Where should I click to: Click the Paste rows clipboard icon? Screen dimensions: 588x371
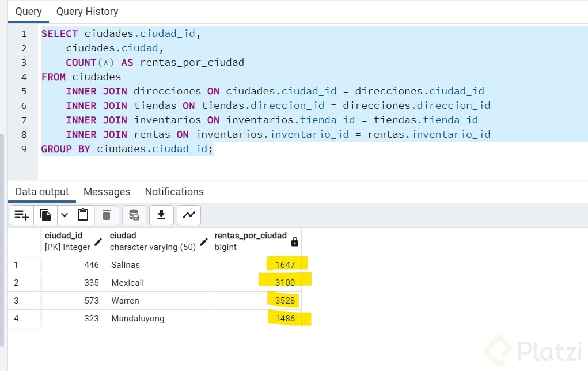click(x=83, y=215)
